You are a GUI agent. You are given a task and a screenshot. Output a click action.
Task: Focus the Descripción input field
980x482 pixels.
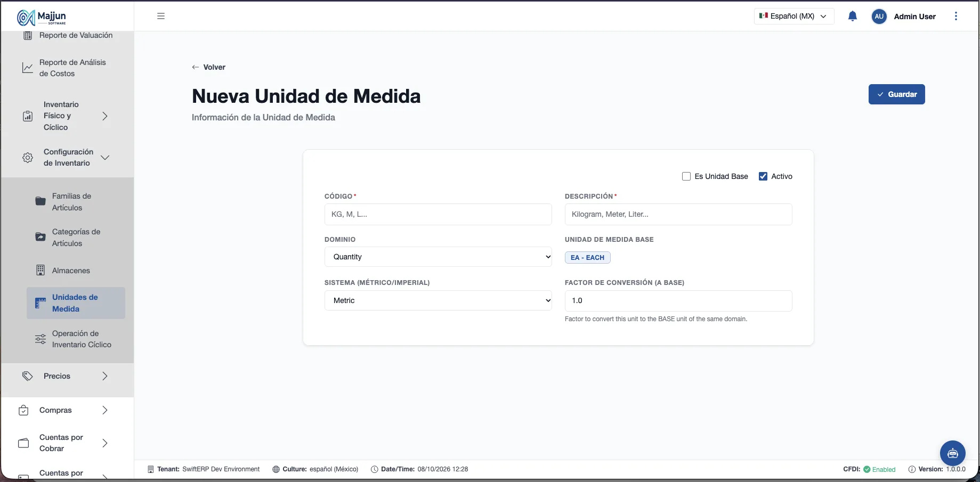click(x=678, y=214)
